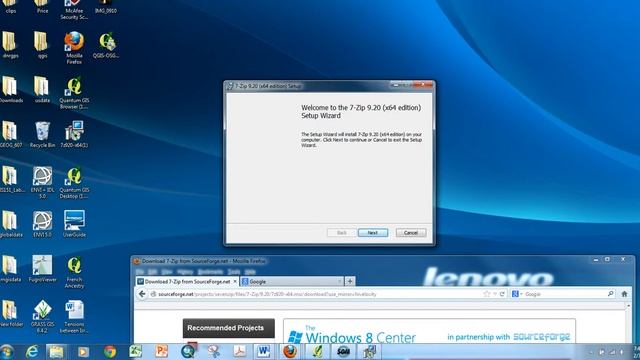
Task: Open Excel from the taskbar
Action: (136, 351)
